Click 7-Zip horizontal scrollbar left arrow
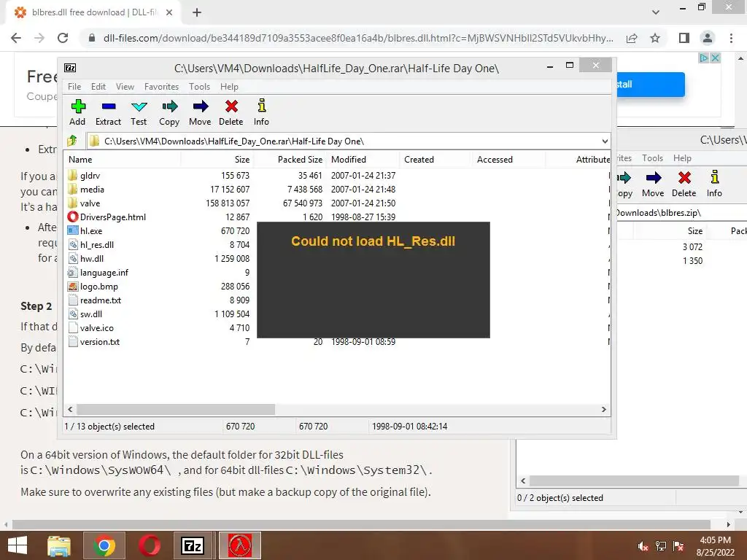The width and height of the screenshot is (747, 560). tap(70, 410)
